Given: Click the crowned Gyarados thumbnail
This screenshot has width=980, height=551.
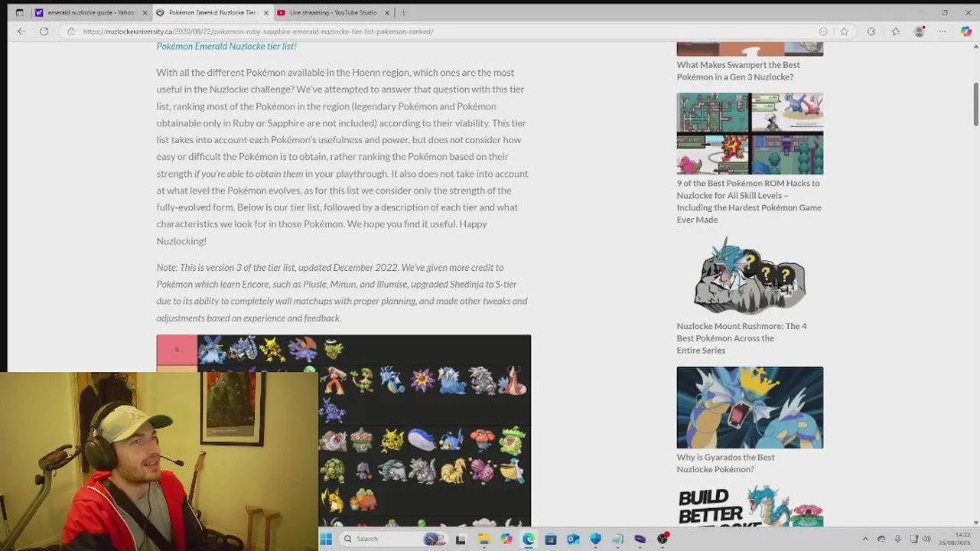Looking at the screenshot, I should tap(750, 407).
